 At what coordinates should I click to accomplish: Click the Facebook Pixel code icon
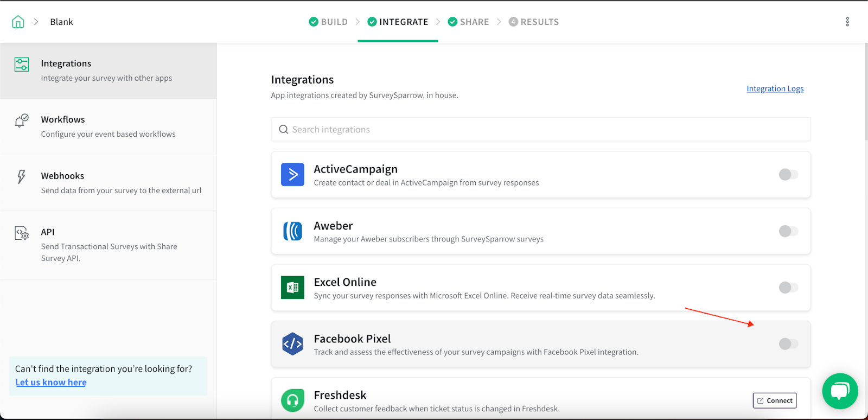tap(292, 344)
